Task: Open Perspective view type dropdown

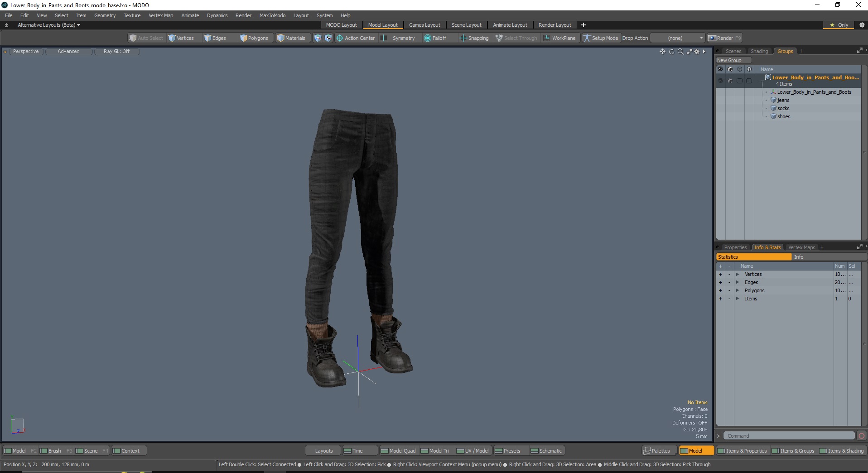Action: pyautogui.click(x=26, y=52)
